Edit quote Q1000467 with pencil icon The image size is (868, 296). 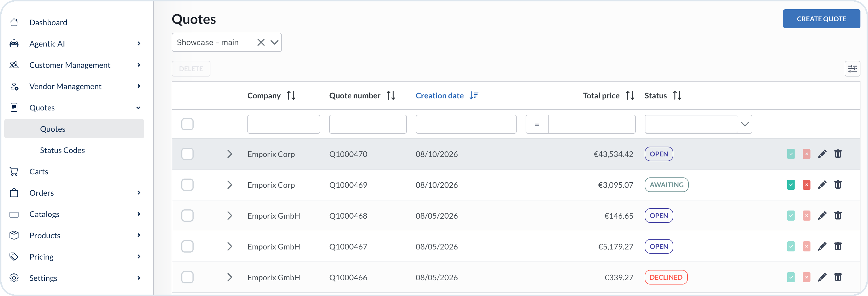822,246
